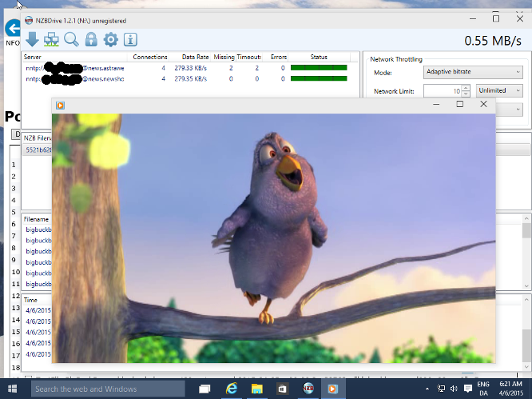Click the NZB Filename column header
Viewport: 532px width, 399px height.
coord(38,138)
